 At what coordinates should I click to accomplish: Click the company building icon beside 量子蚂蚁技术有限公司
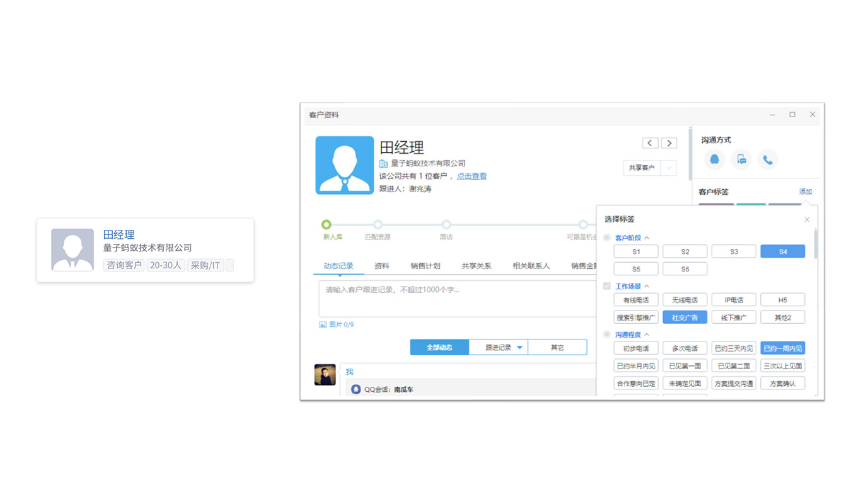[383, 164]
